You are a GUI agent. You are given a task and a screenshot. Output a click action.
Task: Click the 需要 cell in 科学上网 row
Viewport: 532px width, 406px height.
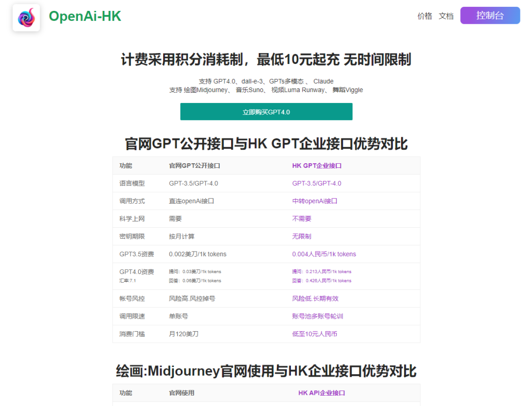tap(176, 219)
